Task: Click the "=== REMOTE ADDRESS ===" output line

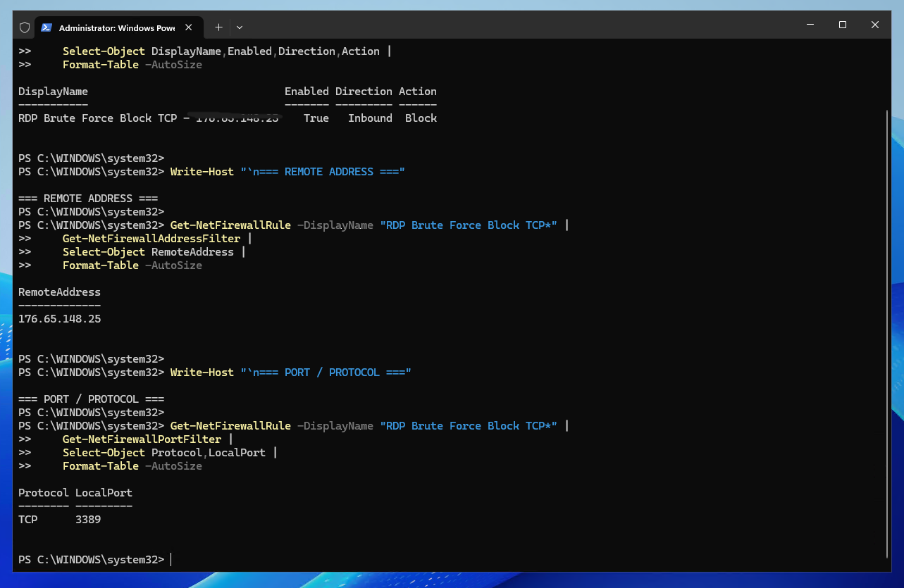Action: (x=88, y=199)
